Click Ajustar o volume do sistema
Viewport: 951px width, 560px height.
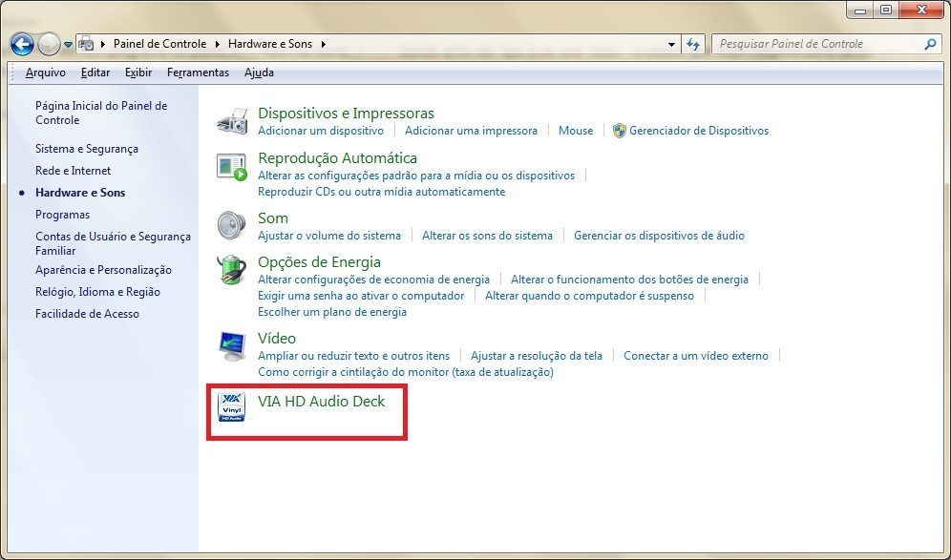click(x=329, y=235)
